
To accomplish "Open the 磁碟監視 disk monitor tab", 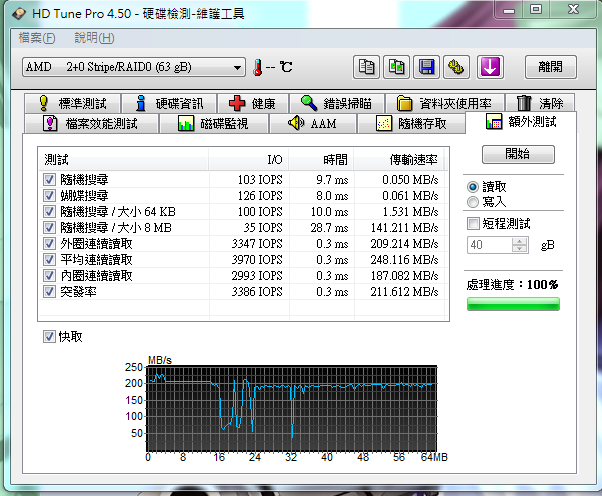I will pos(214,123).
